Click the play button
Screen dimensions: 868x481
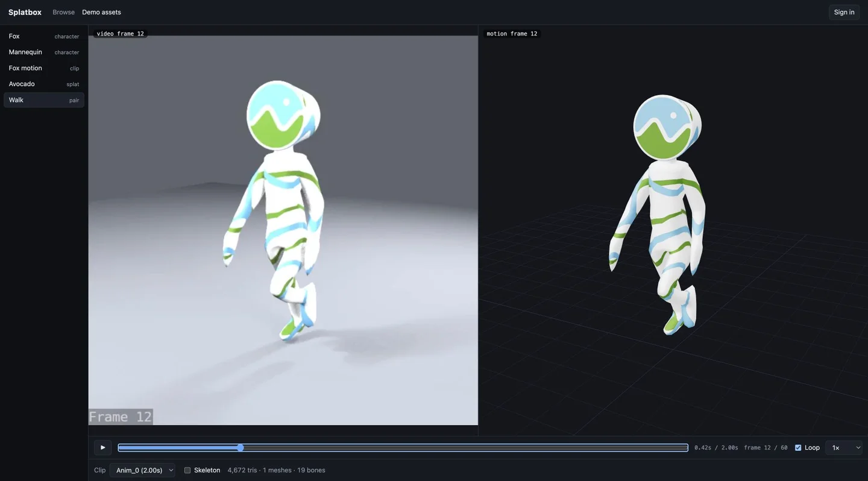tap(102, 448)
